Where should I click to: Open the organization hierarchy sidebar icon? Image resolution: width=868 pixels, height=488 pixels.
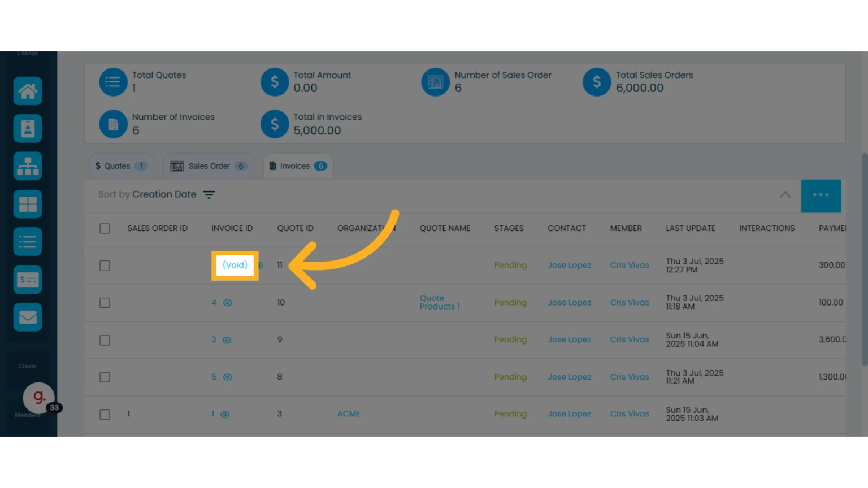[28, 167]
